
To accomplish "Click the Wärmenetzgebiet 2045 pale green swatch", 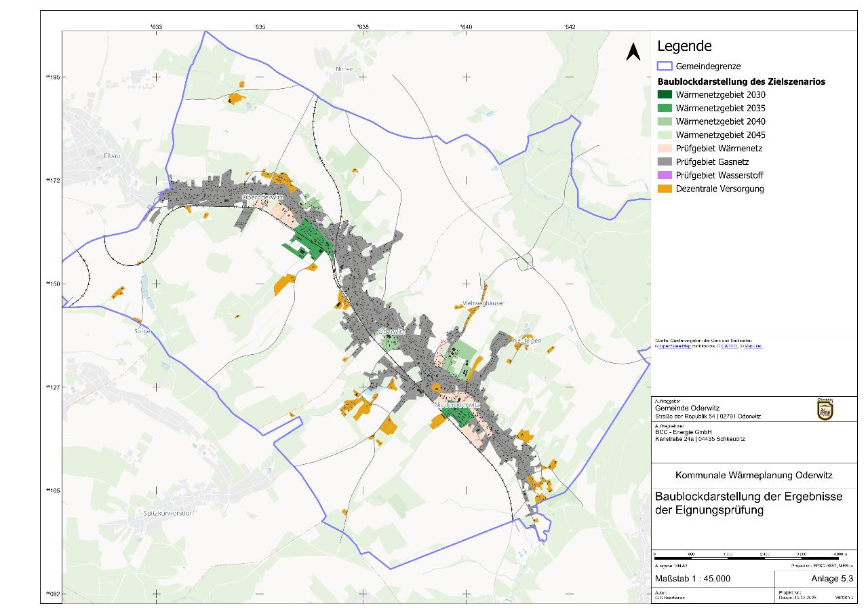I will coord(665,135).
